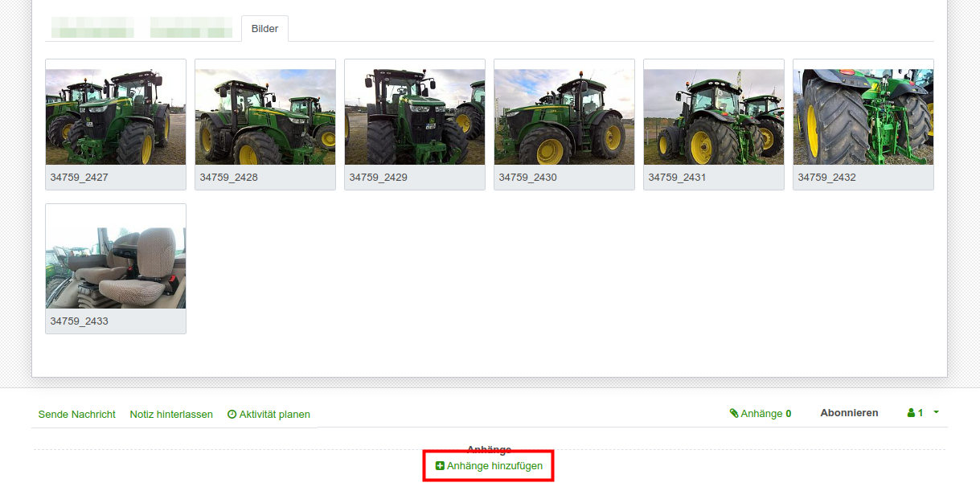The width and height of the screenshot is (980, 495).
Task: View the picture 34759_2429
Action: [x=415, y=117]
